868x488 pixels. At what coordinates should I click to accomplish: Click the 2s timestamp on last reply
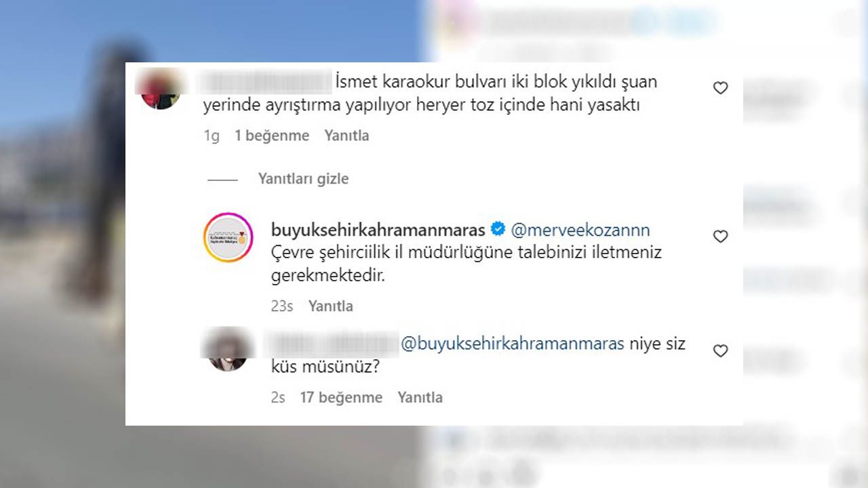278,398
